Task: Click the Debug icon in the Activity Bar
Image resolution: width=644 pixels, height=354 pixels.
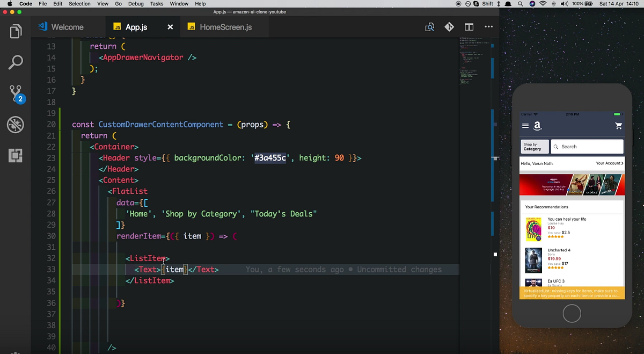Action: (15, 125)
